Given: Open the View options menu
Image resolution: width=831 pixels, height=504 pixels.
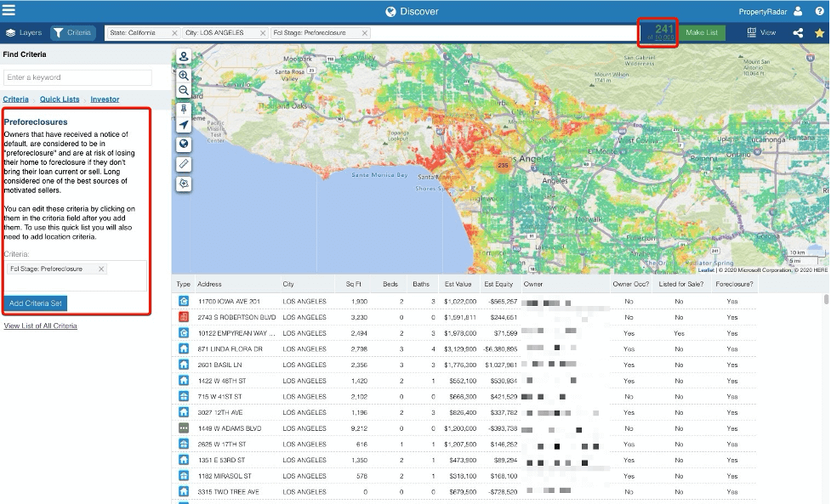Looking at the screenshot, I should coord(761,33).
